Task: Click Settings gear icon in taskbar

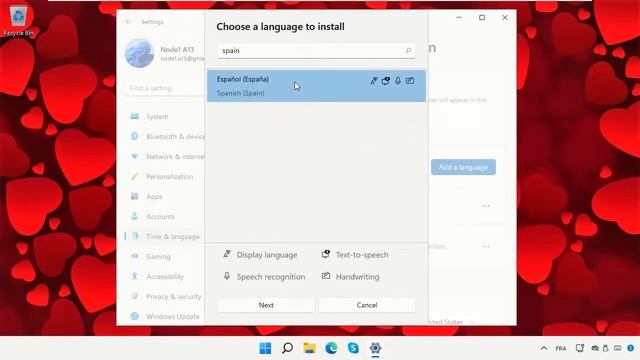Action: pos(375,348)
